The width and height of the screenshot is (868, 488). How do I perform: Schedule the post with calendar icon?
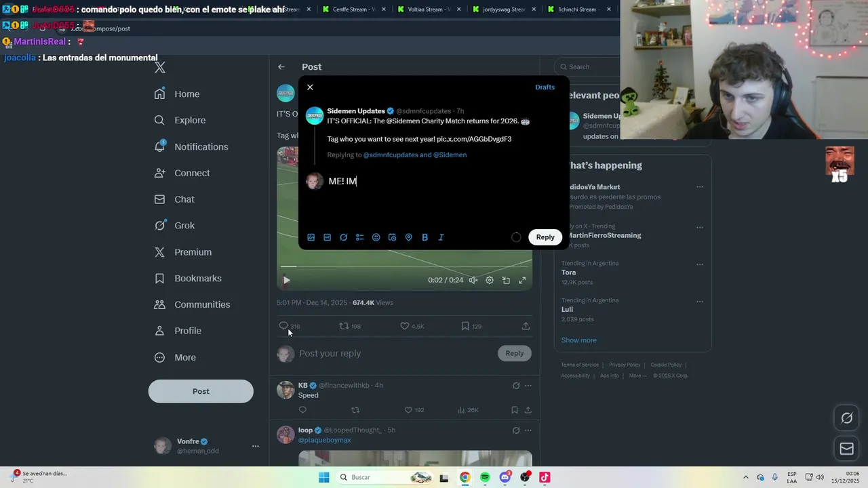(x=392, y=237)
